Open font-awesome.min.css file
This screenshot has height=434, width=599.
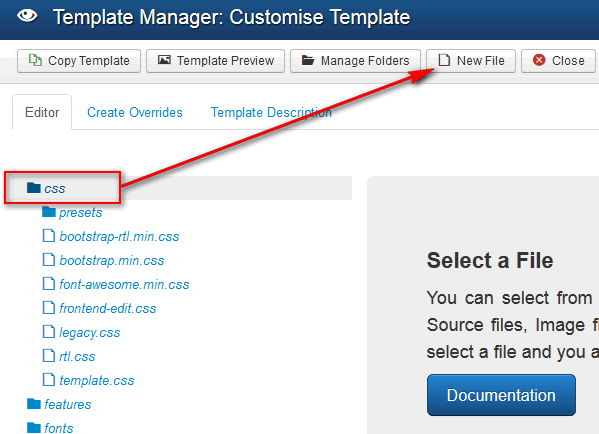[124, 285]
